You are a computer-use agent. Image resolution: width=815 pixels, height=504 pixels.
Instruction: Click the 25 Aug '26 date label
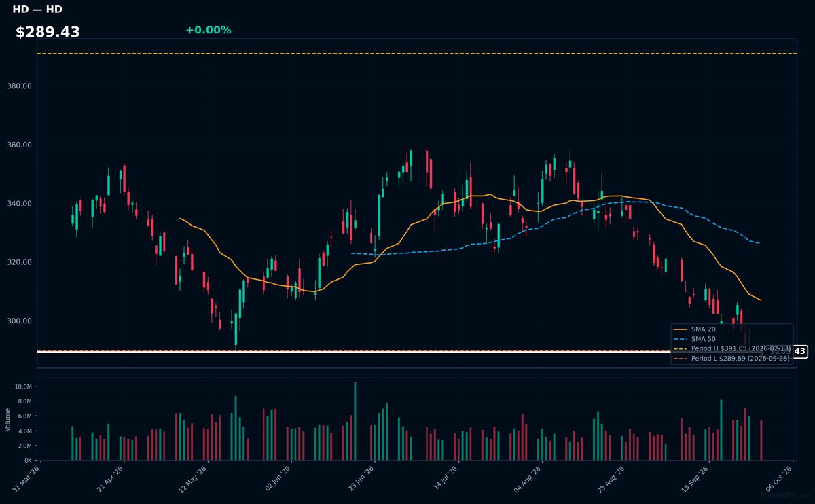612,478
